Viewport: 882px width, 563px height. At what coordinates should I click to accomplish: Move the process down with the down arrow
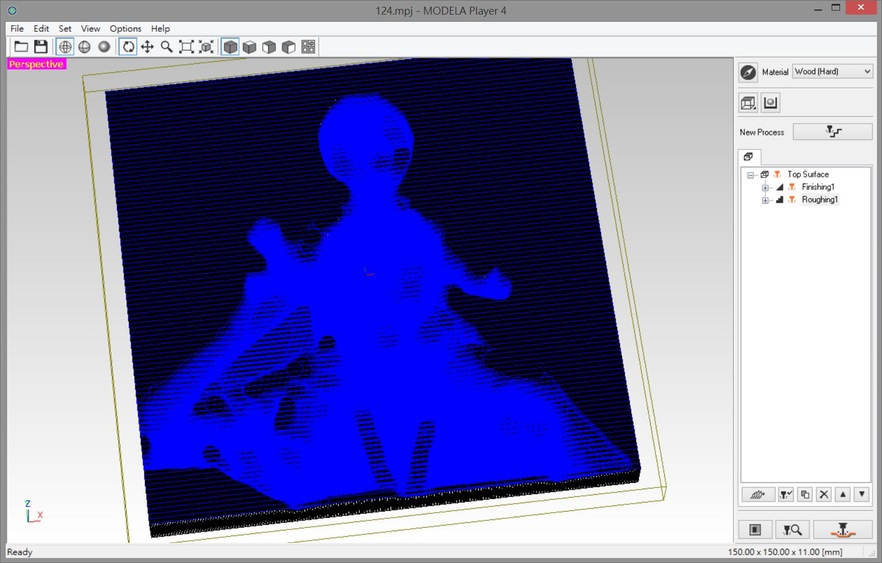pyautogui.click(x=862, y=494)
